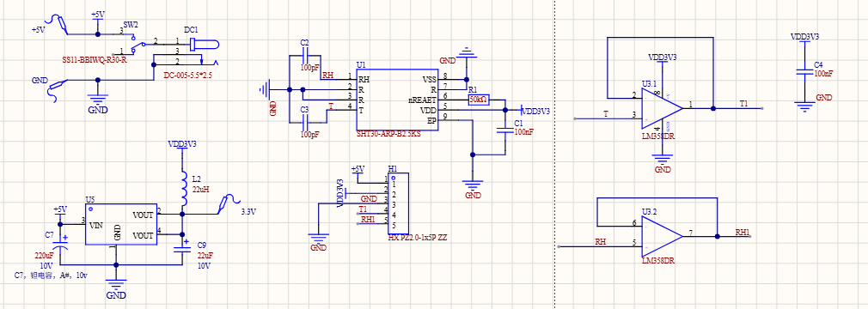The height and width of the screenshot is (309, 868).
Task: Select the U3.1 op-amp triangle
Action: (662, 108)
